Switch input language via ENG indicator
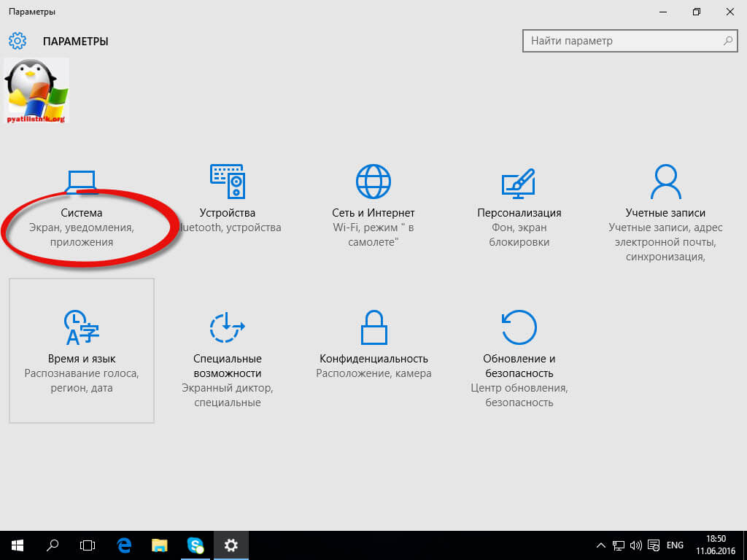This screenshot has height=560, width=747. (x=676, y=545)
